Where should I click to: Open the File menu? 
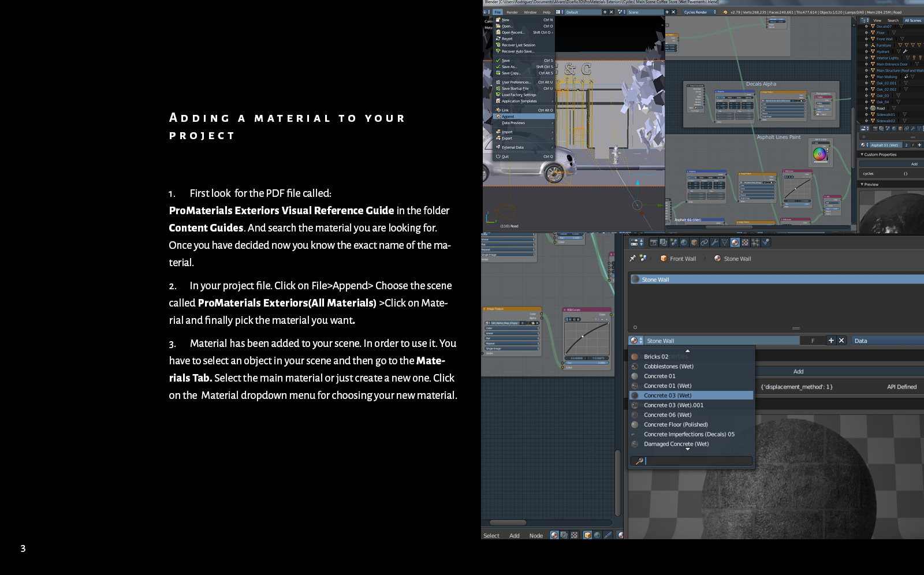pyautogui.click(x=498, y=12)
